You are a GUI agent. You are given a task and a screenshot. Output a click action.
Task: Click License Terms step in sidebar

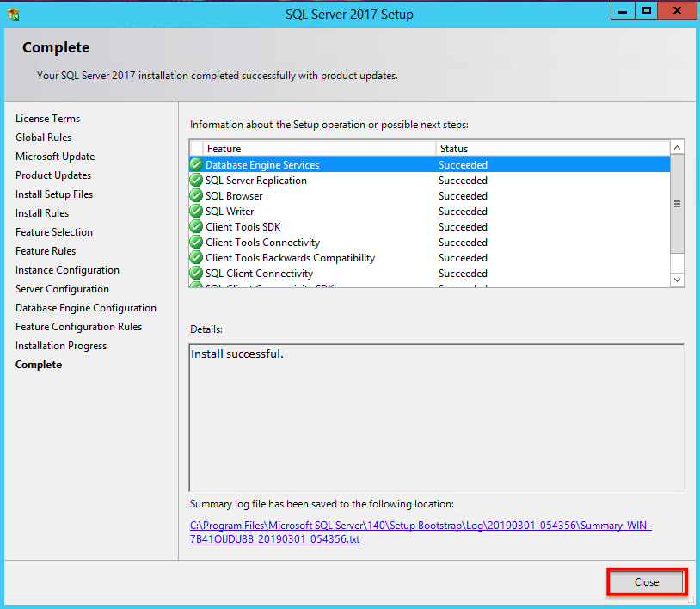click(48, 119)
